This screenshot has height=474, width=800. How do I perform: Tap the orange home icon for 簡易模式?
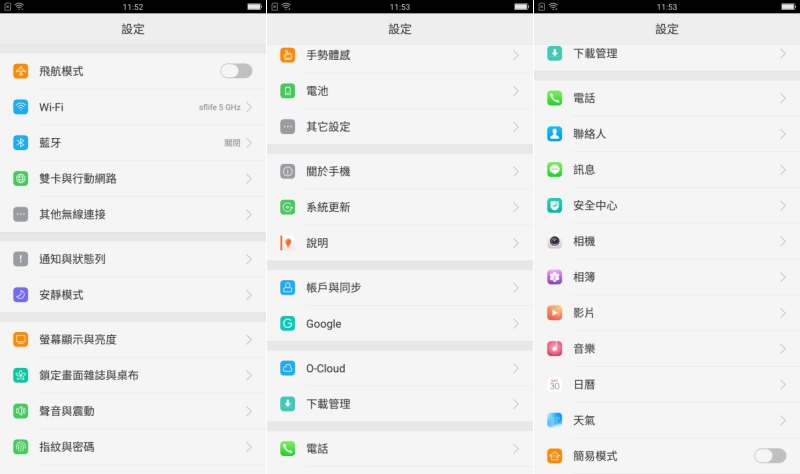(x=555, y=456)
